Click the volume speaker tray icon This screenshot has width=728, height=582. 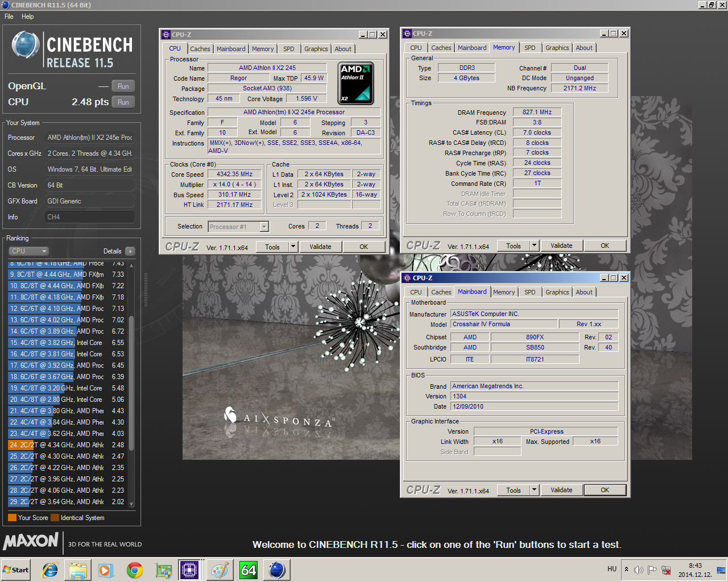coord(639,570)
